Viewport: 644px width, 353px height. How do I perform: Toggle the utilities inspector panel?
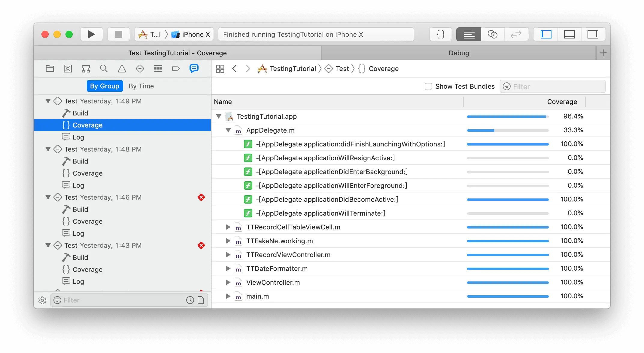point(593,34)
